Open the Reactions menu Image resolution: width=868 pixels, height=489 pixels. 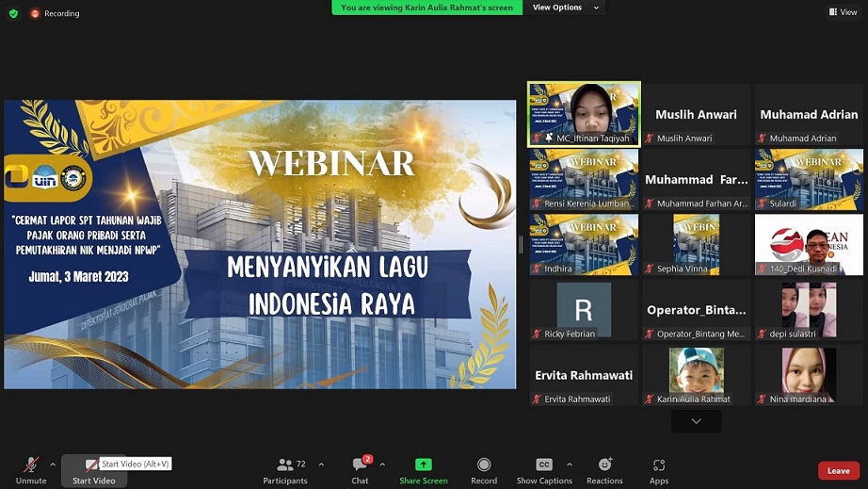(x=604, y=470)
